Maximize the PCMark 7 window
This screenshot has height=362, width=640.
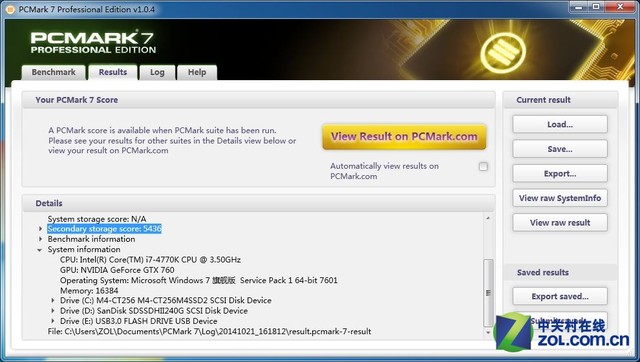[596, 7]
